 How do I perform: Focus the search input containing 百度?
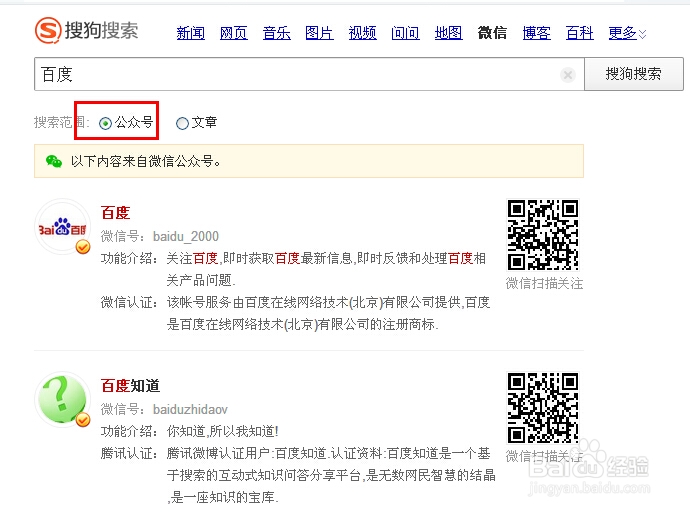309,74
